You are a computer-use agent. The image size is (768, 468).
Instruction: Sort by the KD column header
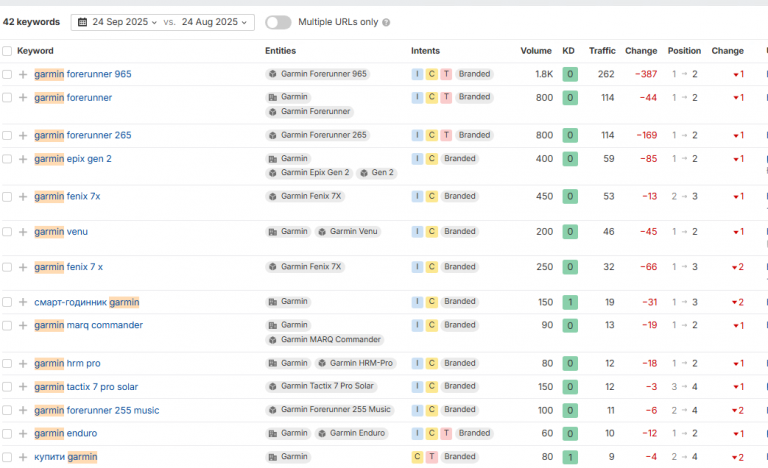tap(568, 51)
